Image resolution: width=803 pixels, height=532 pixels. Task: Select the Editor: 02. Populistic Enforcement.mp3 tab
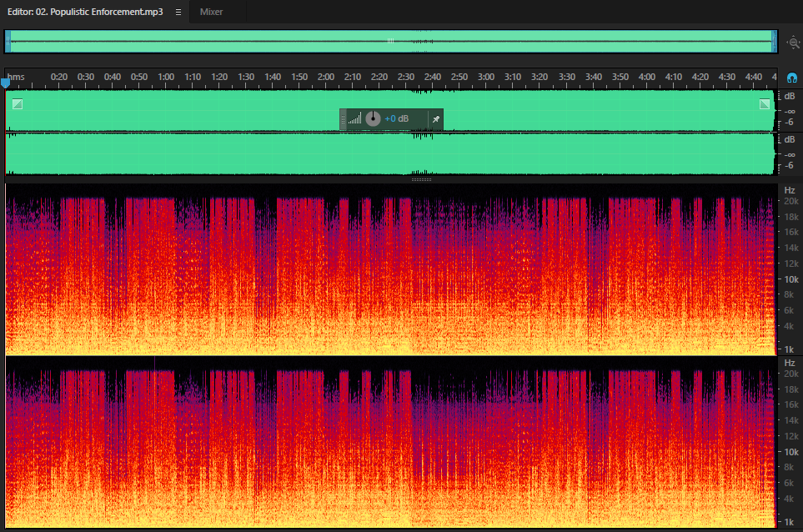coord(85,12)
